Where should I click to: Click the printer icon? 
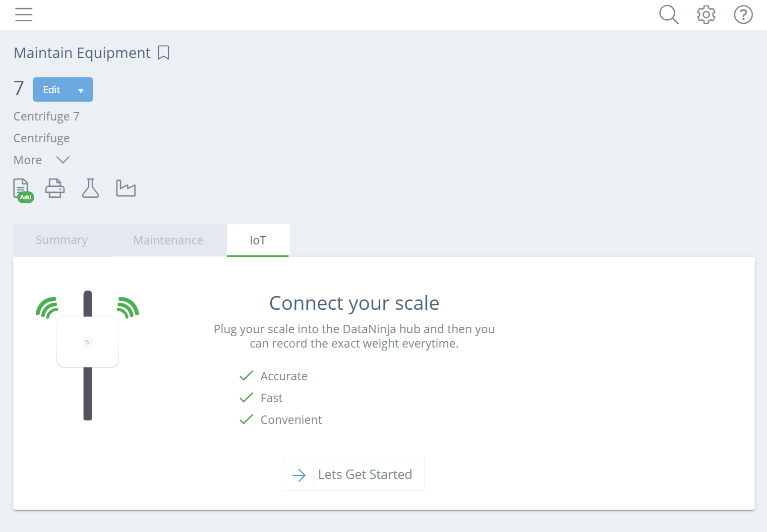(55, 188)
